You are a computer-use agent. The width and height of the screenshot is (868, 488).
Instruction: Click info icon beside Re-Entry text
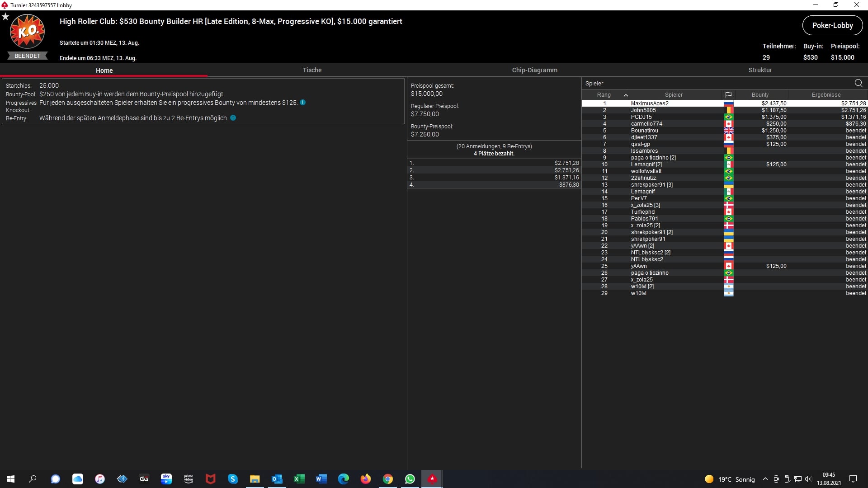coord(233,118)
